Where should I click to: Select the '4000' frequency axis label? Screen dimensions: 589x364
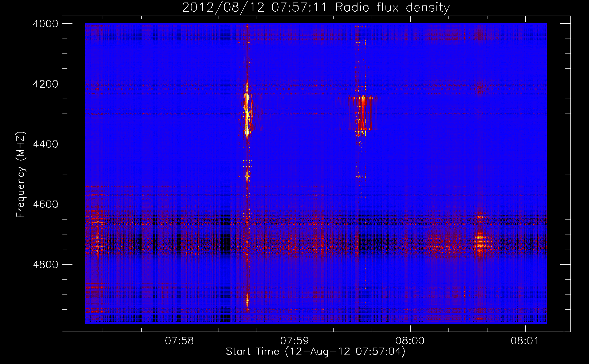(x=46, y=24)
